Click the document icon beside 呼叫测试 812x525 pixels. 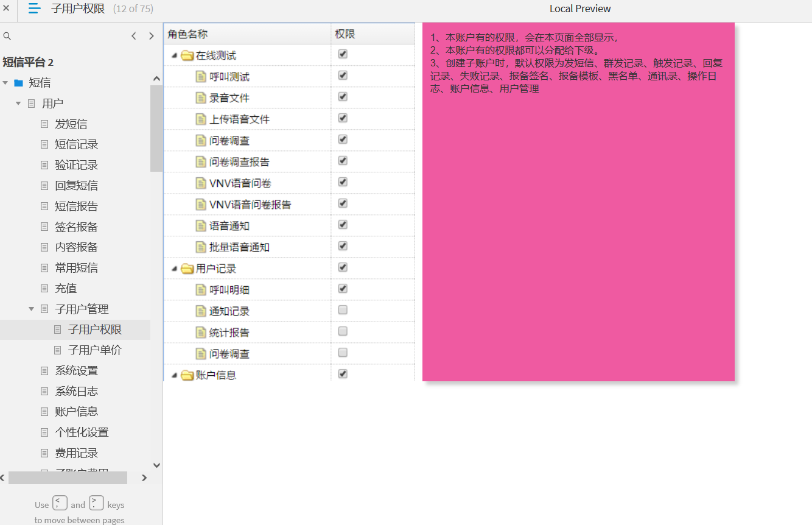[201, 77]
